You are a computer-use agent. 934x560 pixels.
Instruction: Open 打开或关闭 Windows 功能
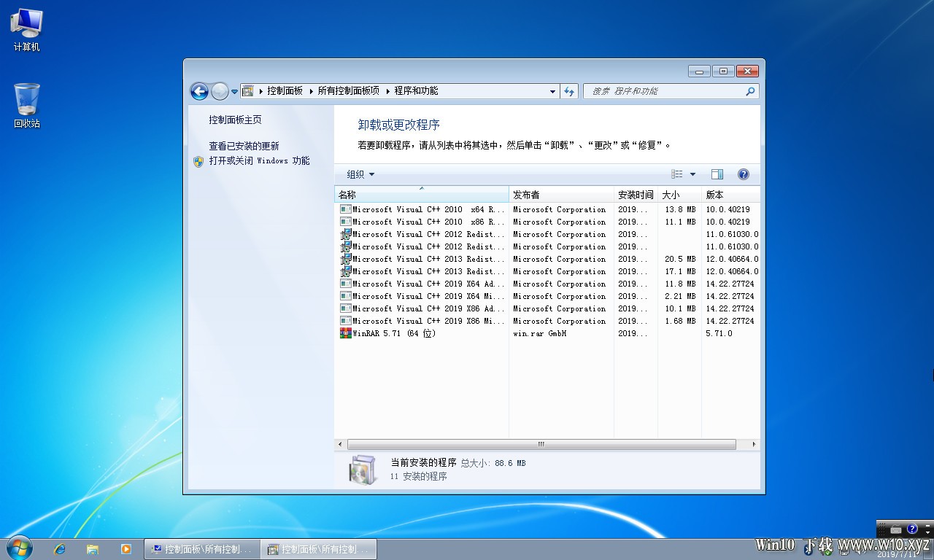[x=259, y=160]
